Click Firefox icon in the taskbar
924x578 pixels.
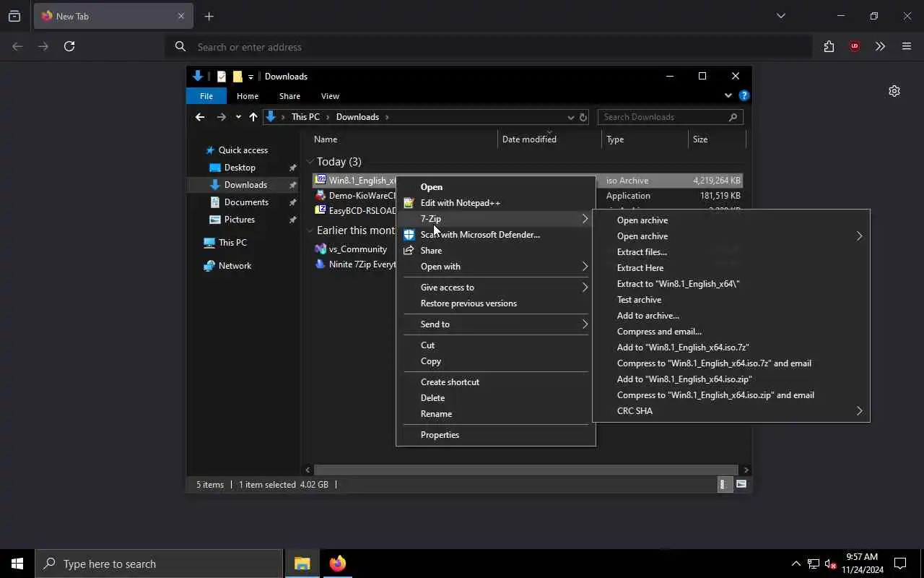(337, 564)
